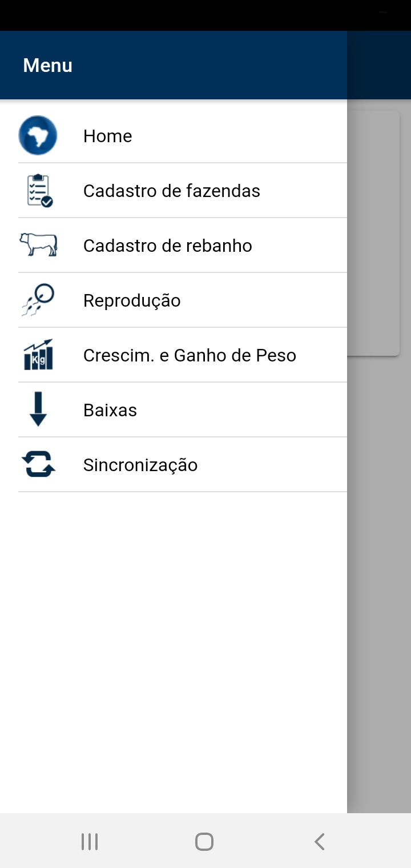
Task: Tap the Brazil map Home icon
Action: point(38,135)
